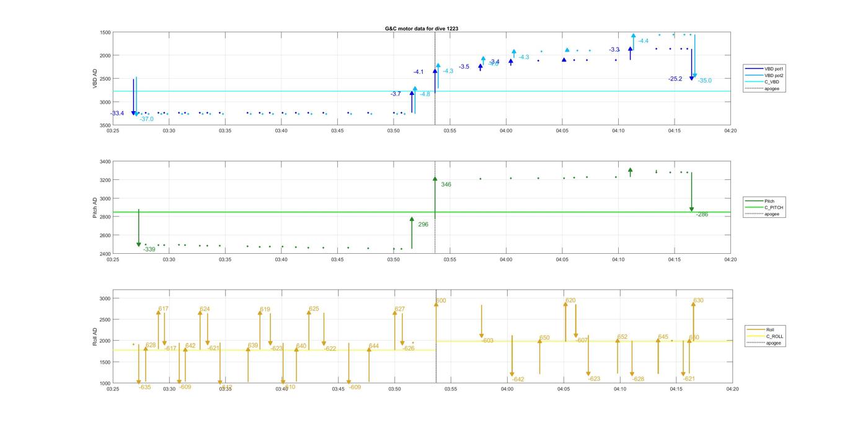
Task: Click the 'Pitch AD' y-axis label
Action: pos(95,208)
